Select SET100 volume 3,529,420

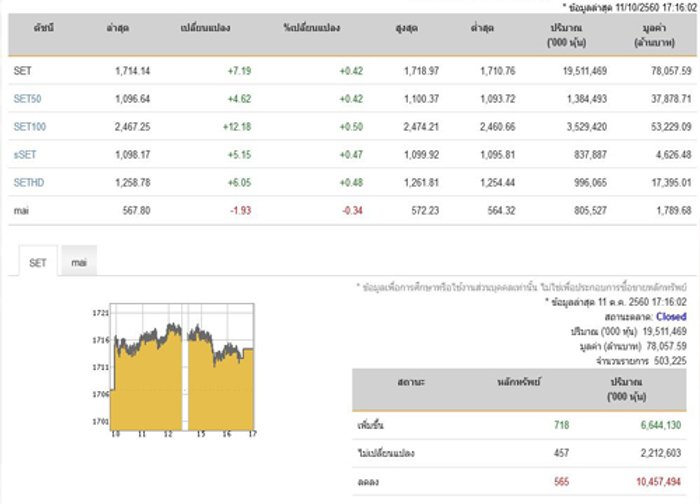click(587, 127)
